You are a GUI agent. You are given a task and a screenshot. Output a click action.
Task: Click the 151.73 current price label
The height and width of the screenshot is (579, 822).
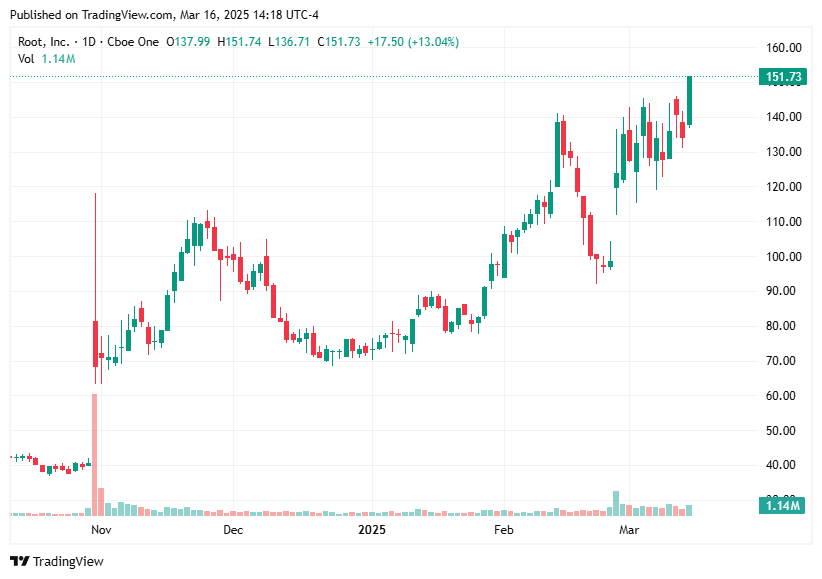tap(783, 77)
